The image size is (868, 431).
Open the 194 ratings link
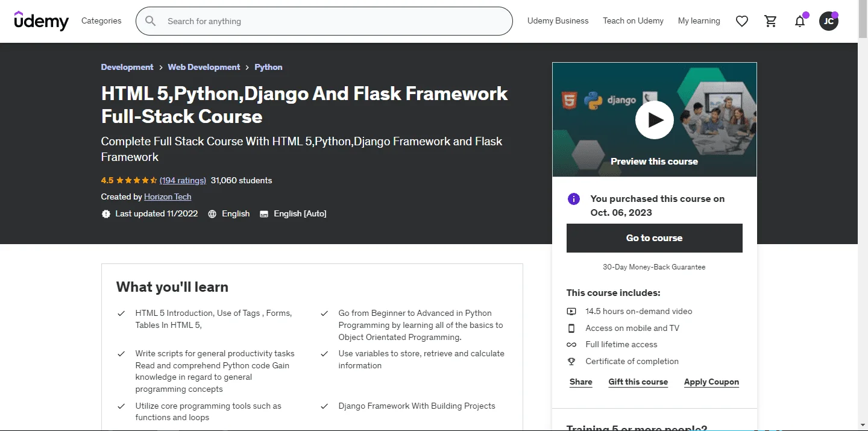click(x=183, y=180)
